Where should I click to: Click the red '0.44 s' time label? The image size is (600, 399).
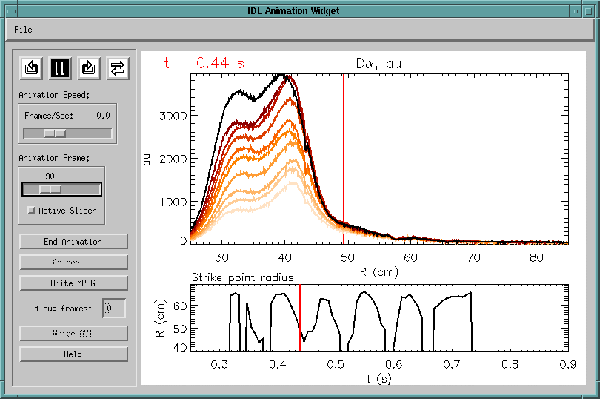click(220, 62)
